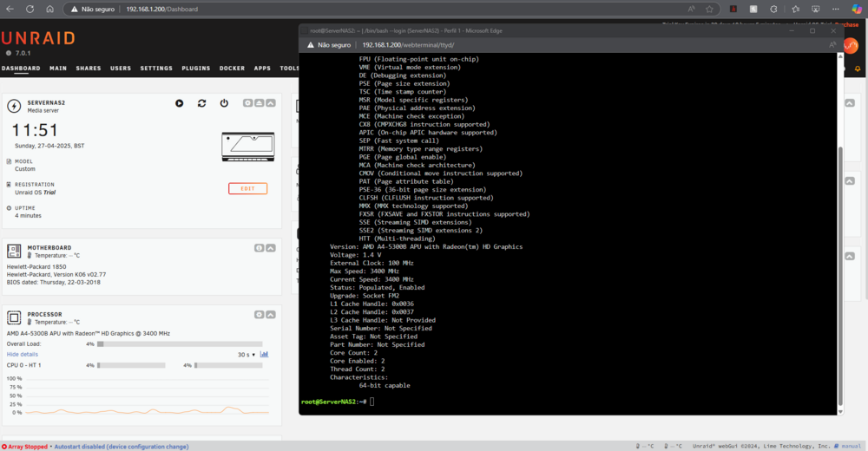Click the terminal window's vertical scrollbar
This screenshot has width=868, height=451.
[840, 276]
